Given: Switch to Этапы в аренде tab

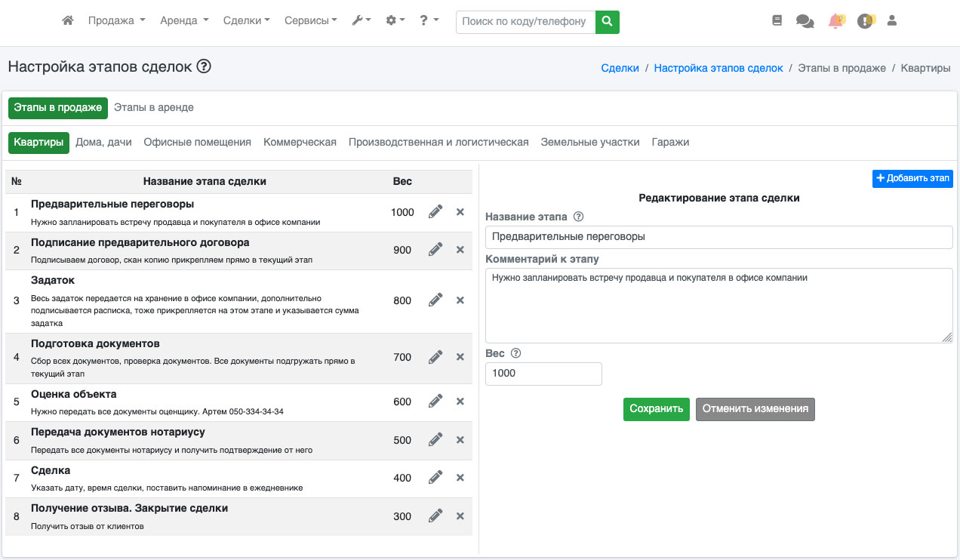Looking at the screenshot, I should pyautogui.click(x=154, y=108).
